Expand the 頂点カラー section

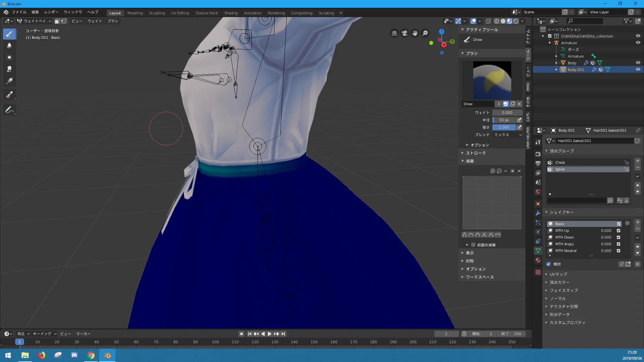(x=559, y=282)
